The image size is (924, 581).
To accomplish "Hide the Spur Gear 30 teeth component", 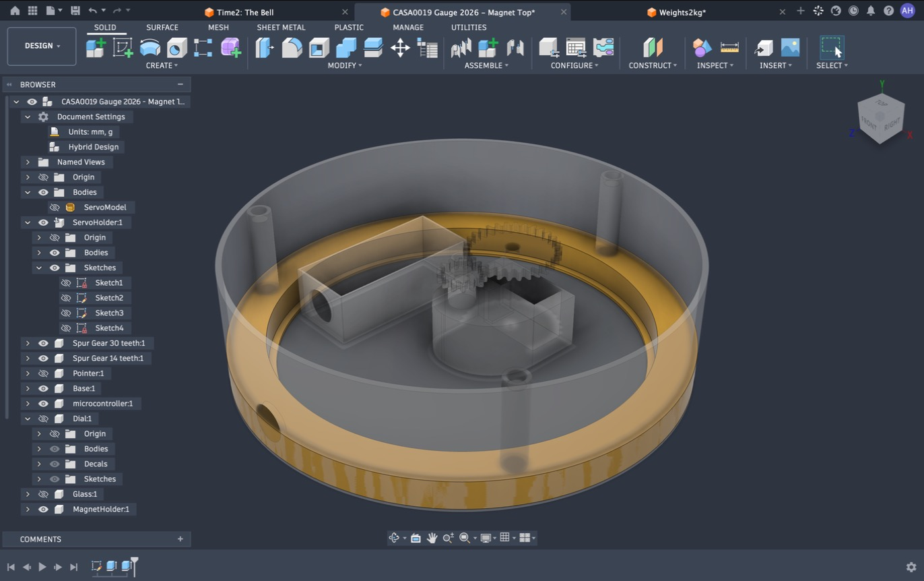I will [x=43, y=343].
